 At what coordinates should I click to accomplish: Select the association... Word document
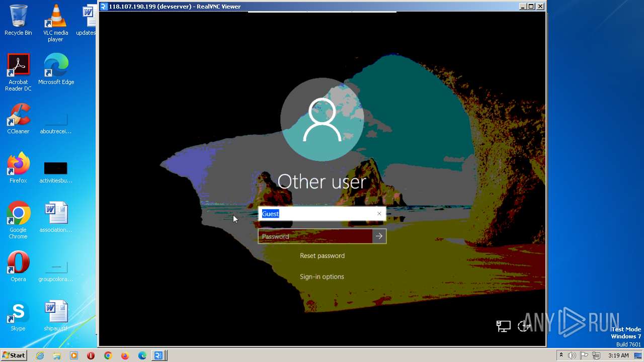(x=55, y=217)
